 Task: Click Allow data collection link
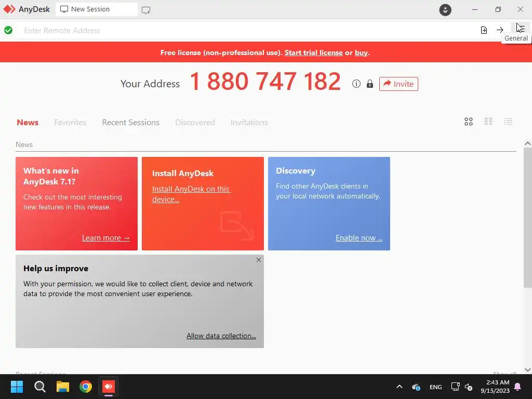point(221,336)
